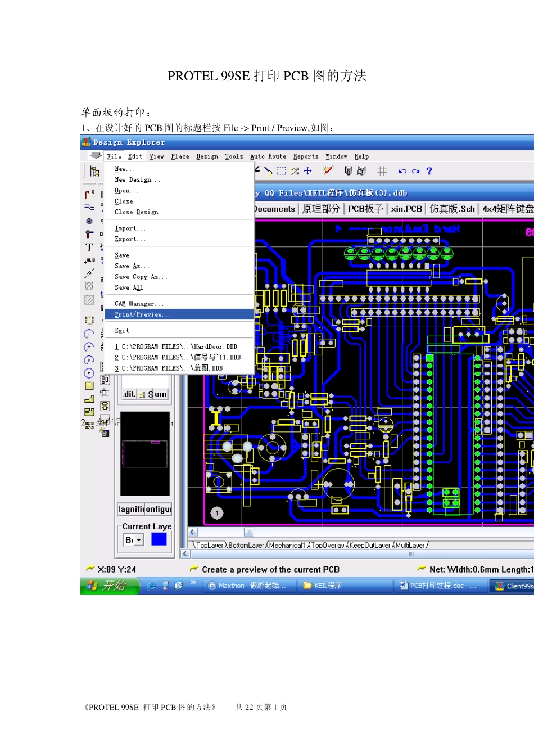Select the place component tool
534x756 pixels.
coord(89,320)
